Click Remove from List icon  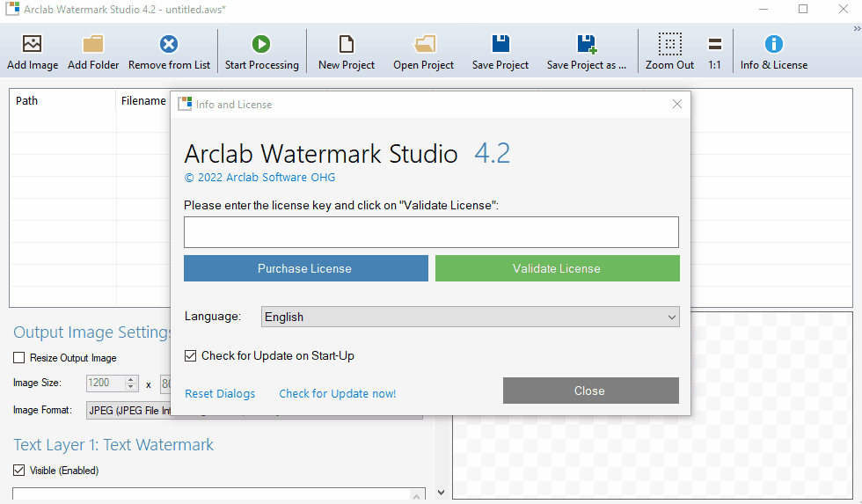tap(169, 44)
